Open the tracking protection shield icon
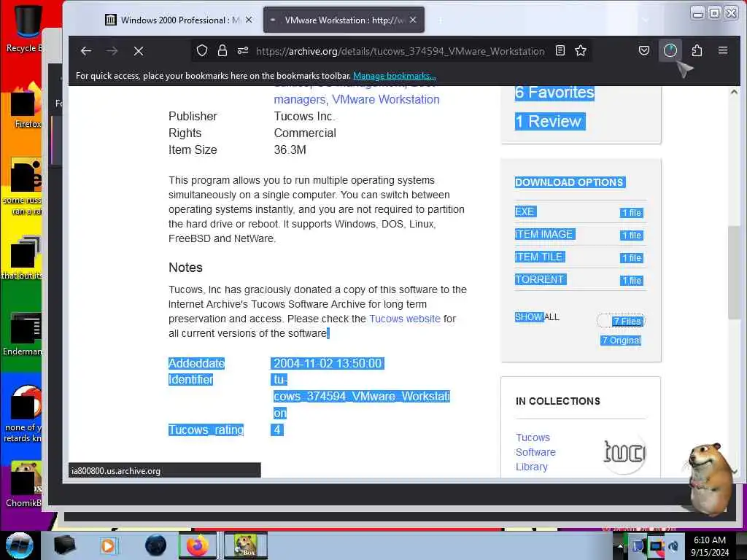This screenshot has width=747, height=560. [202, 50]
